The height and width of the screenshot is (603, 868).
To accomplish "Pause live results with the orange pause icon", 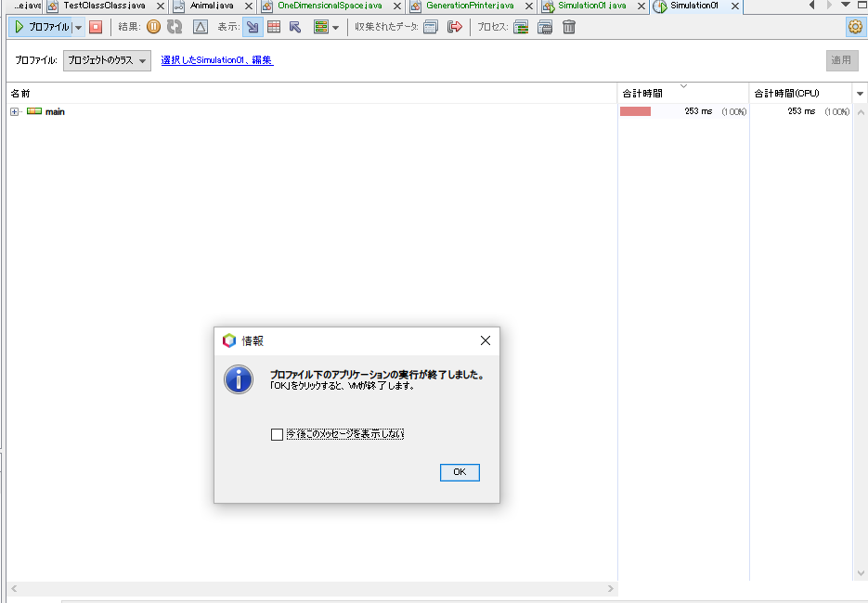I will pos(153,27).
